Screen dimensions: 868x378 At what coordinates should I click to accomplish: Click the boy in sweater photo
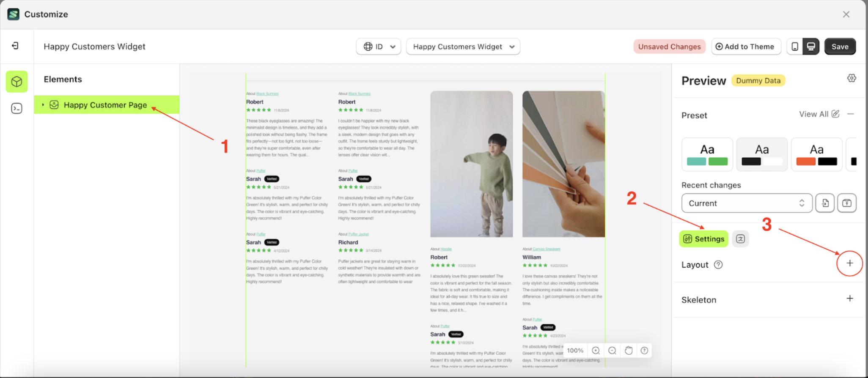coord(472,164)
